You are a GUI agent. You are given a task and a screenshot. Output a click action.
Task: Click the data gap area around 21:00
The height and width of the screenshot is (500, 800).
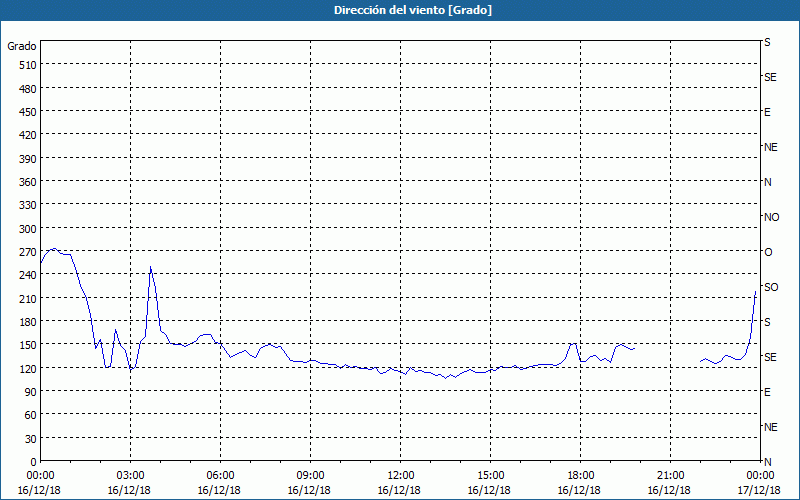[x=667, y=355]
